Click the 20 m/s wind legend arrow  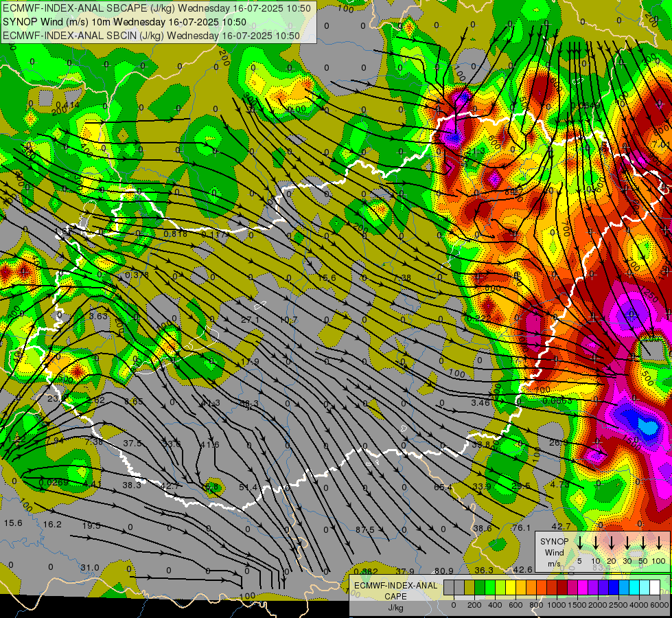pos(612,542)
